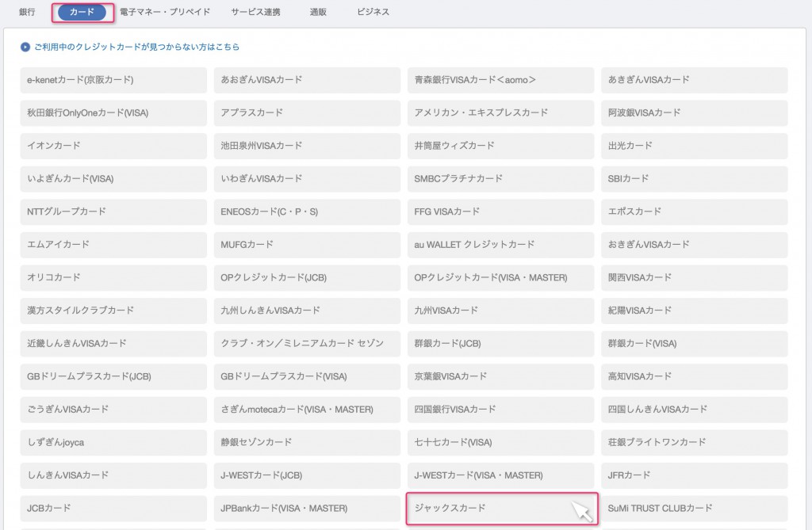Select アメリカン・エキスプレスカード
The image size is (812, 530).
pos(501,112)
